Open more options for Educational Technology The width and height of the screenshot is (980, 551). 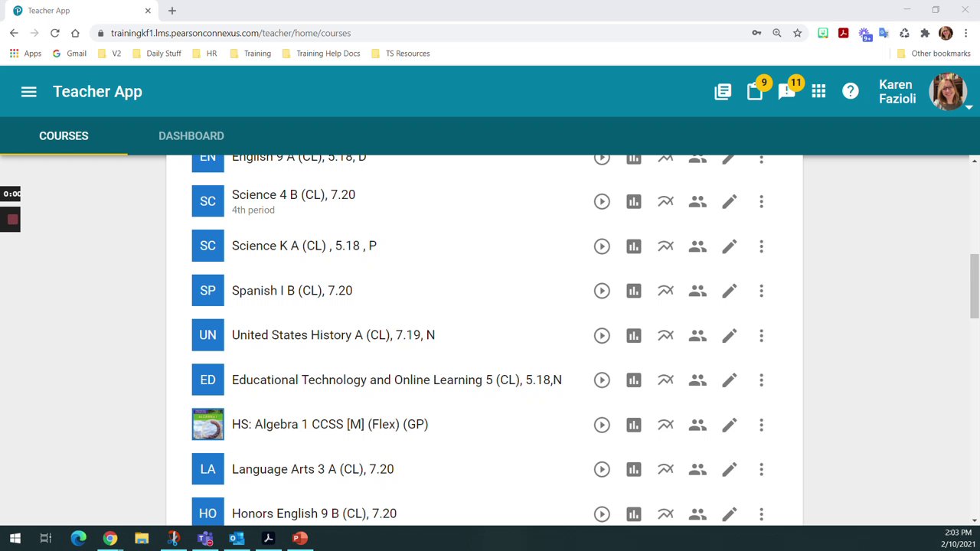pos(761,380)
